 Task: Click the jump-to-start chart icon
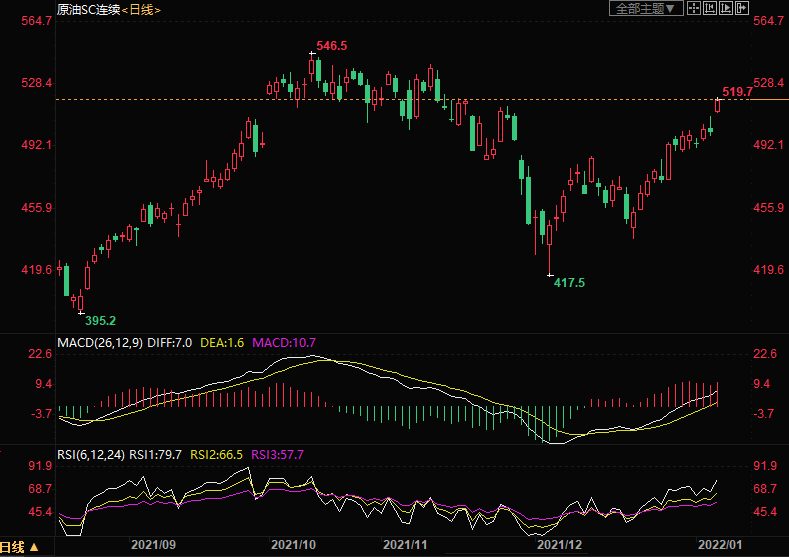(x=710, y=8)
